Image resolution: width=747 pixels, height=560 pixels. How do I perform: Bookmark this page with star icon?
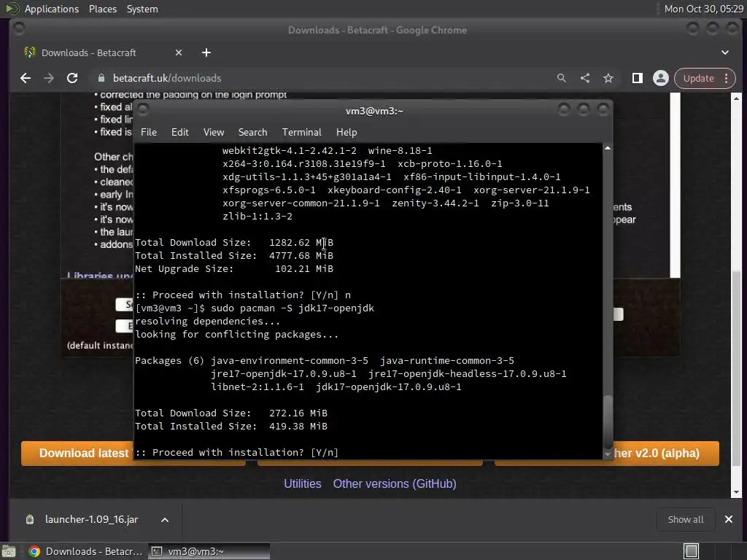(608, 78)
